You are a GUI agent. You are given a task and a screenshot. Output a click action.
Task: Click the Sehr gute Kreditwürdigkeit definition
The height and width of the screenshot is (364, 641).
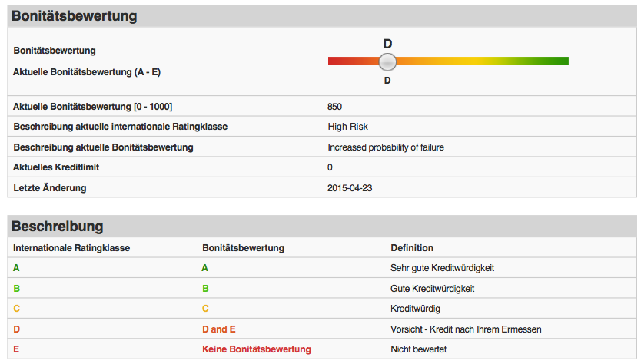(442, 268)
